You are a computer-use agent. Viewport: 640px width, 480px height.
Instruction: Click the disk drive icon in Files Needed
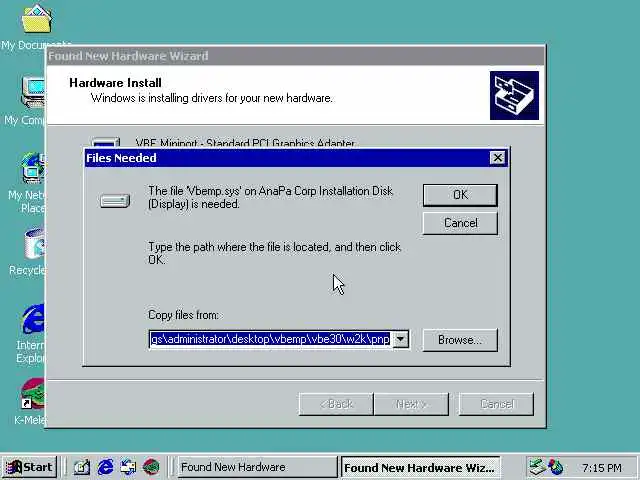115,201
